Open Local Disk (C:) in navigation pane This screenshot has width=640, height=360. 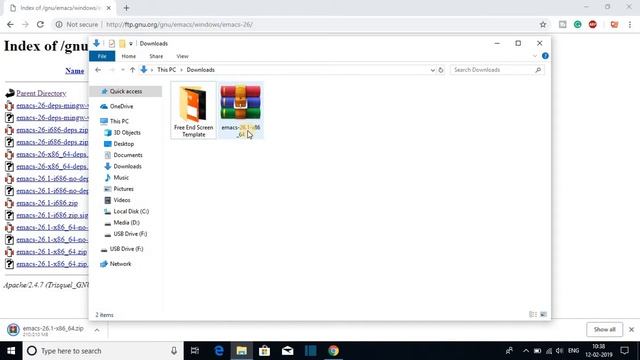pyautogui.click(x=131, y=211)
